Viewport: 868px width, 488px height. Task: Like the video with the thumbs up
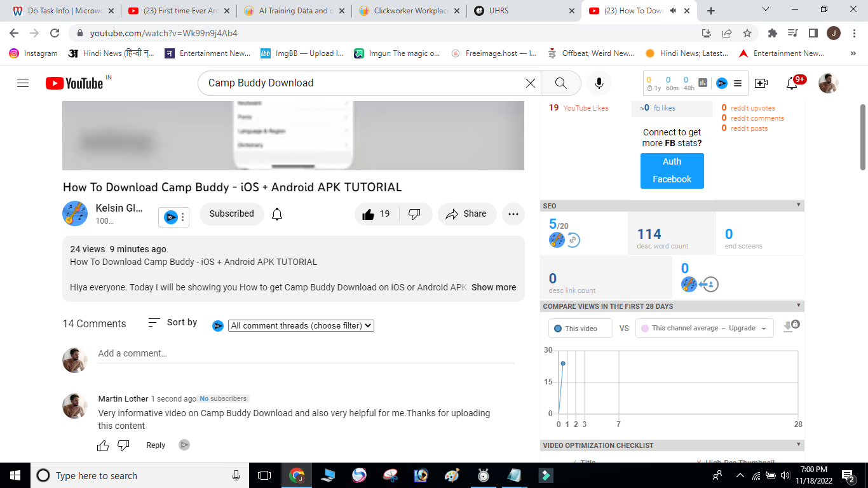pos(377,214)
